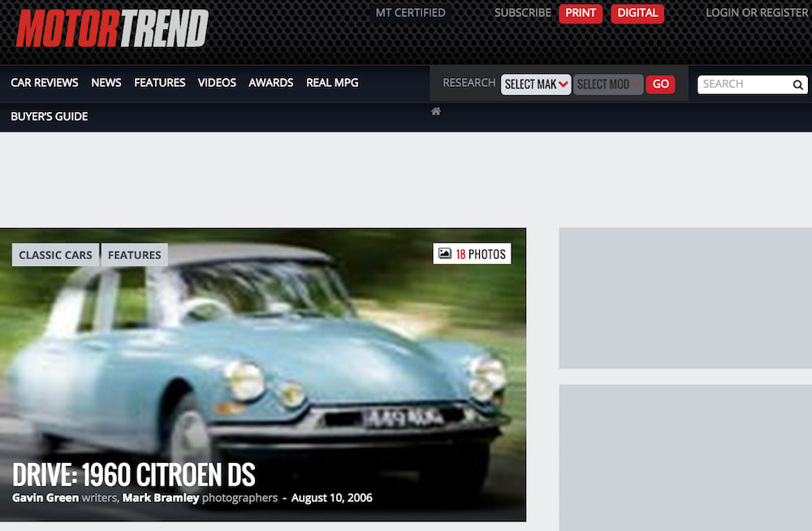Click the home breadcrumb icon

[436, 111]
